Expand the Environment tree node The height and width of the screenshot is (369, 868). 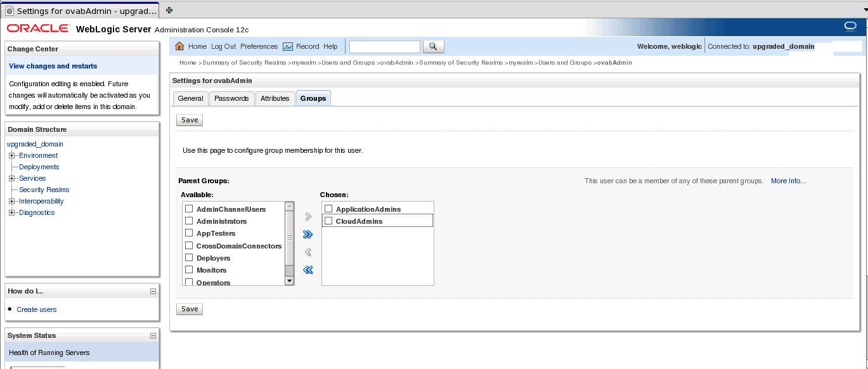pos(11,155)
